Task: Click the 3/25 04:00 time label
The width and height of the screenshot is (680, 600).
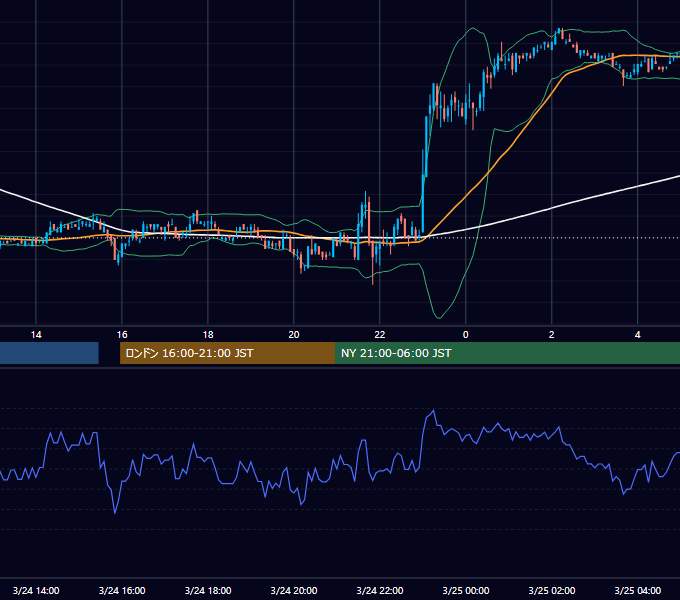Action: coord(637,590)
